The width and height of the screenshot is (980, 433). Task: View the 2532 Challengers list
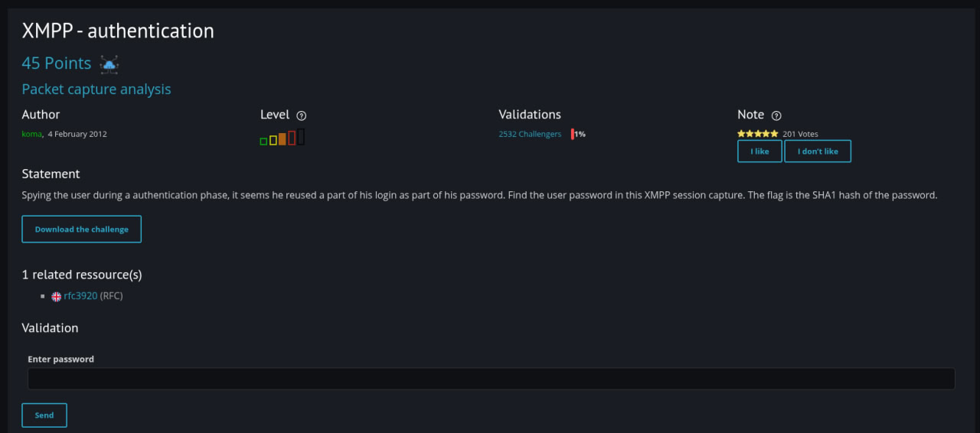click(x=530, y=134)
